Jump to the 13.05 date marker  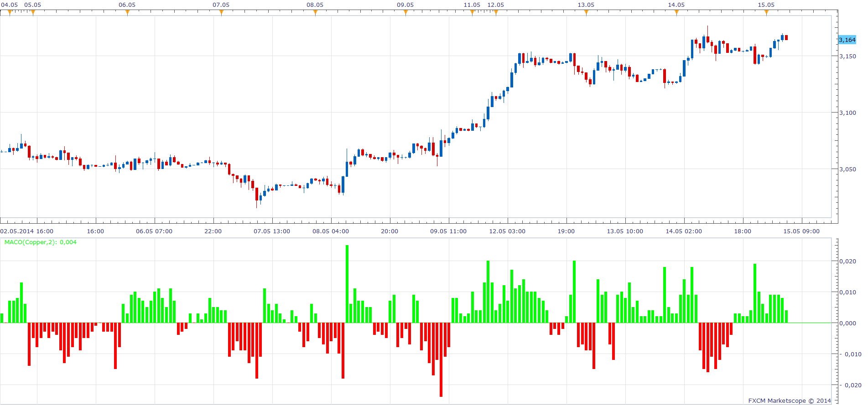point(586,12)
